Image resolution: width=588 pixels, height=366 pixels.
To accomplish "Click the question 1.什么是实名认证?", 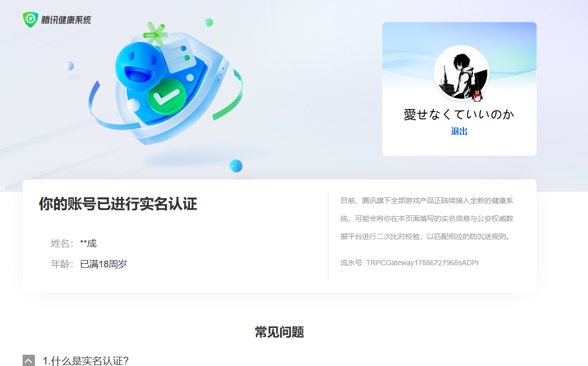I will pos(86,361).
